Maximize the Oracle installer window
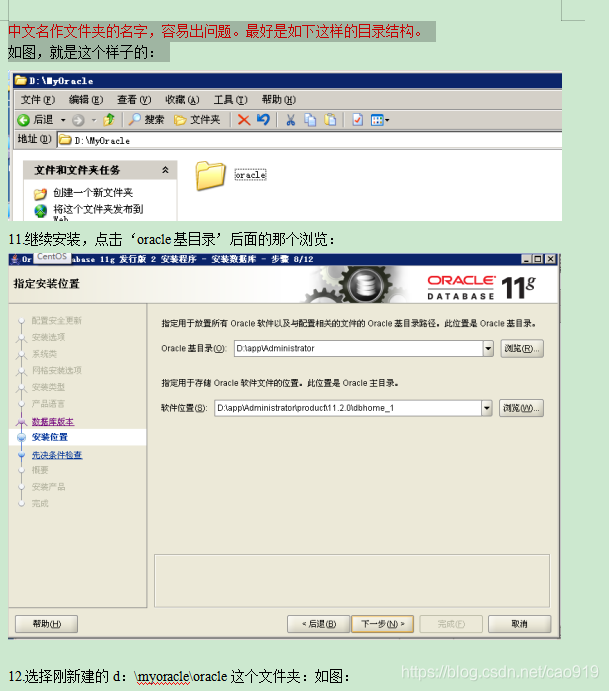609x691 pixels. click(x=538, y=259)
